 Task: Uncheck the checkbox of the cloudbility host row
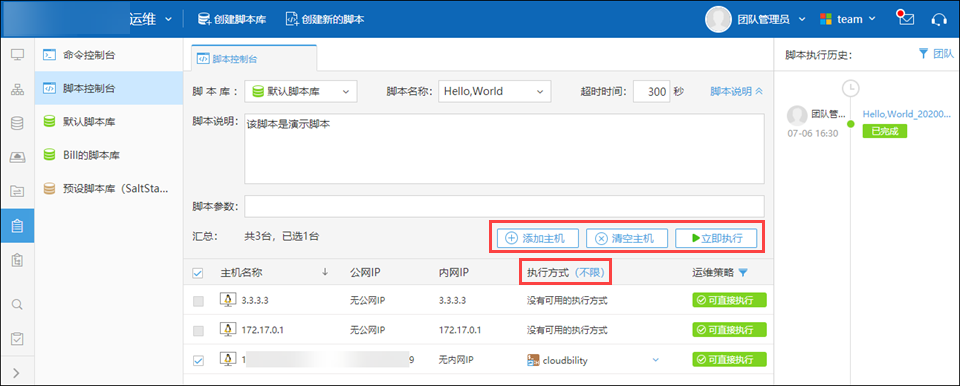(x=198, y=360)
